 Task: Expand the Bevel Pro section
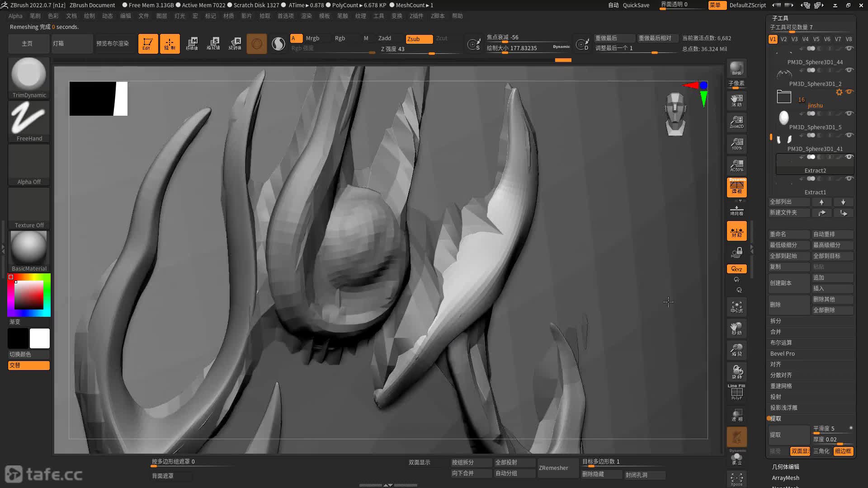click(782, 353)
